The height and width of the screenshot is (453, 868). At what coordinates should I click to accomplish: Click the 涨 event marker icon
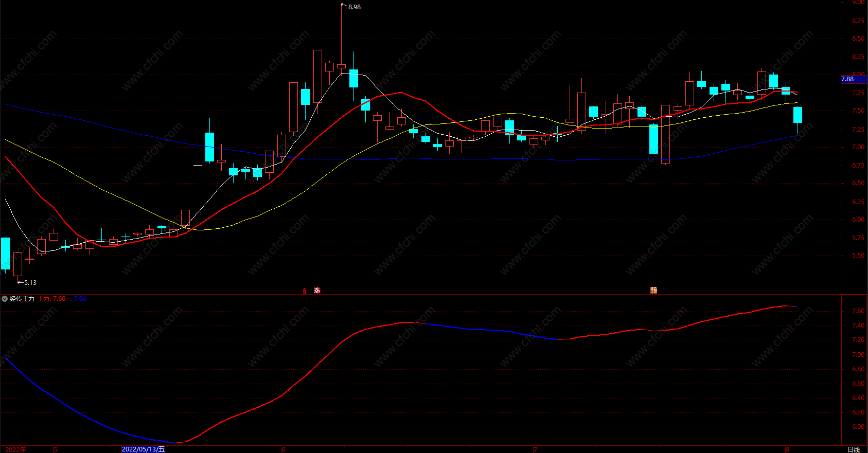pyautogui.click(x=317, y=291)
